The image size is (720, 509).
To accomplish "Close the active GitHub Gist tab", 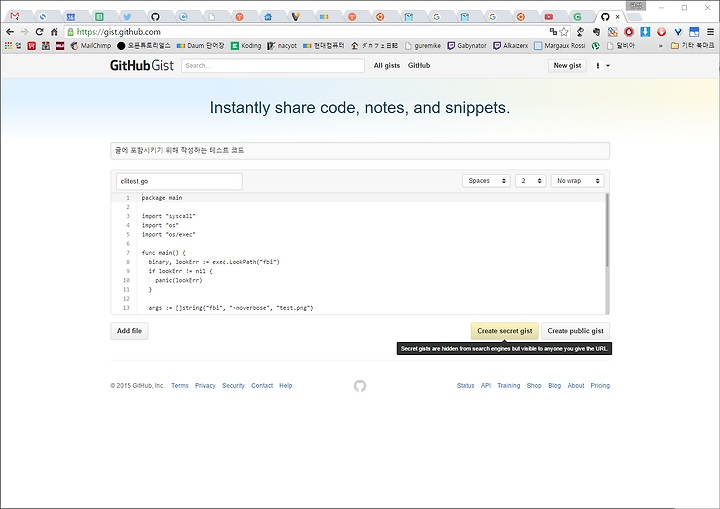I will (x=618, y=17).
